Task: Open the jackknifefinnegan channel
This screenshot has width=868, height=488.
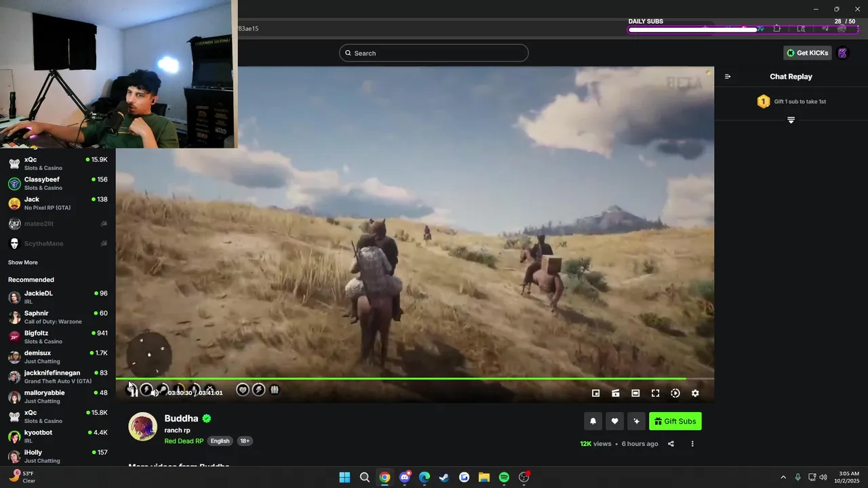Action: tap(58, 377)
